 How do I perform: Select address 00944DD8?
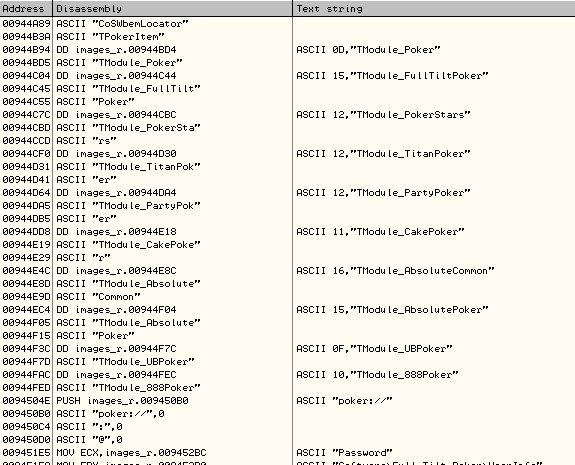pyautogui.click(x=26, y=232)
